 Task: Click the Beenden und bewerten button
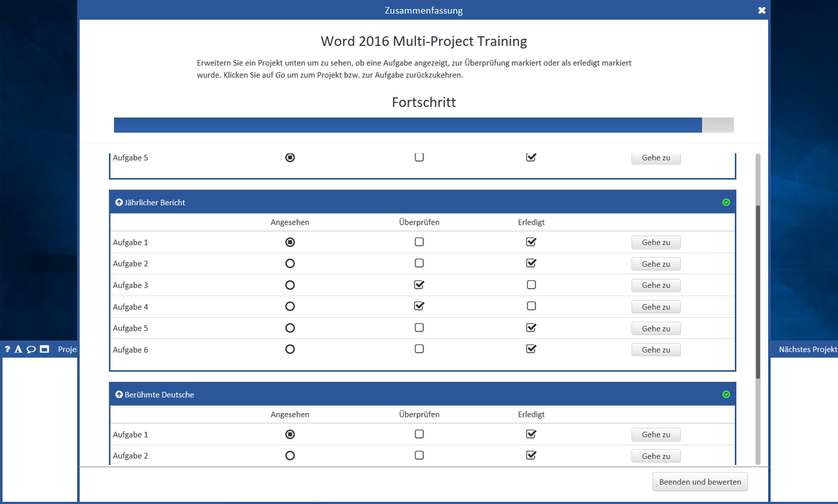700,482
